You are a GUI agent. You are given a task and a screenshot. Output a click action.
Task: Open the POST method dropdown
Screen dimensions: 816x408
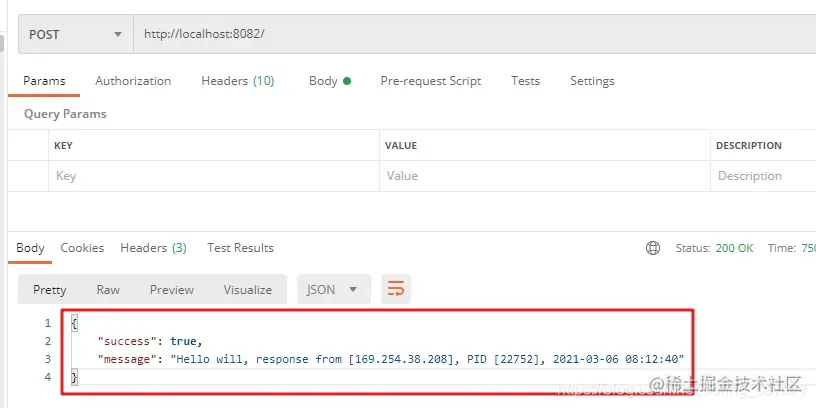(76, 34)
